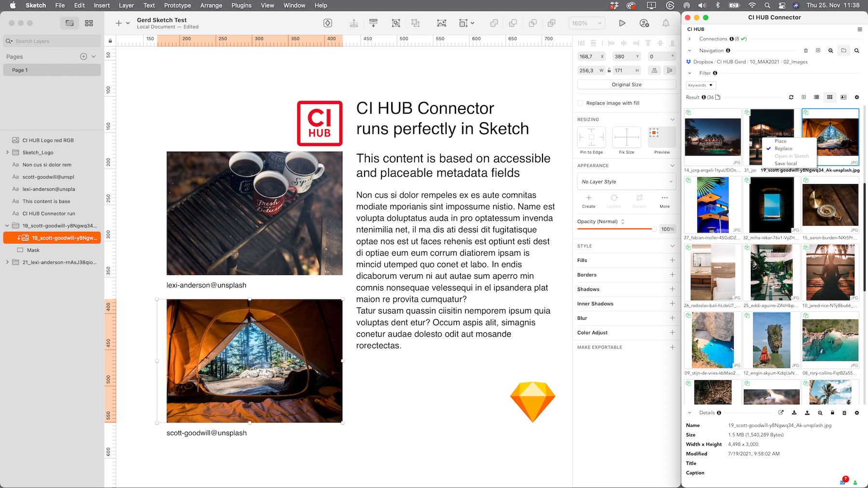Click the lock icon in Details bar
Viewport: 868px width, 488px height.
[x=832, y=413]
